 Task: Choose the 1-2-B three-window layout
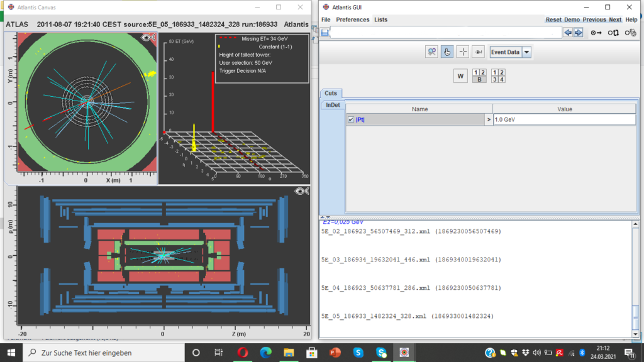click(x=479, y=76)
